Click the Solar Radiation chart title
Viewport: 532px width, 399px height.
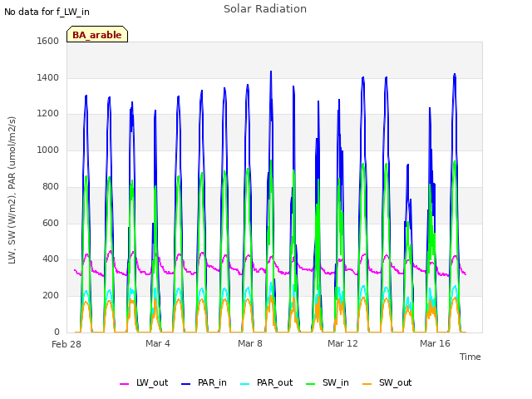coord(265,9)
